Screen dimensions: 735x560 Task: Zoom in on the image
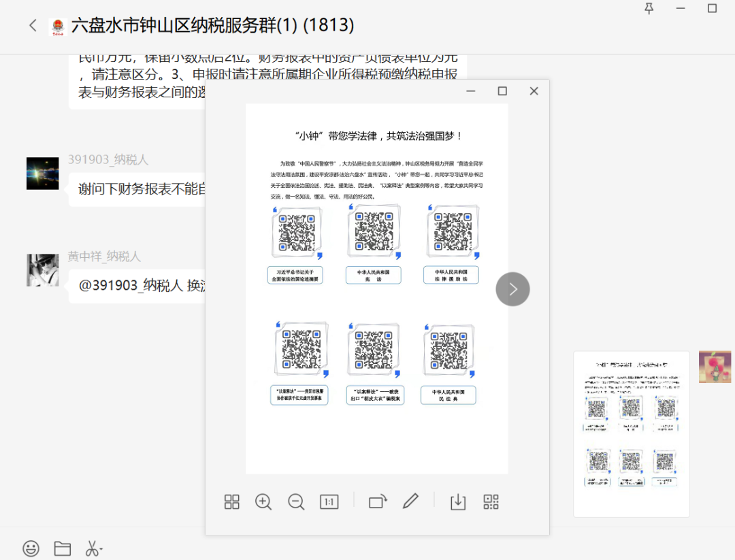pyautogui.click(x=263, y=502)
